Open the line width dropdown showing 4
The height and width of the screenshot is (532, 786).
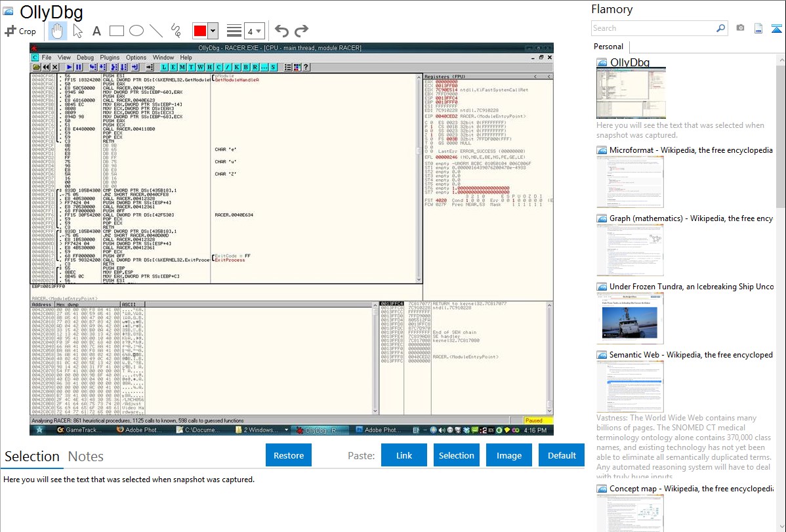[x=254, y=31]
